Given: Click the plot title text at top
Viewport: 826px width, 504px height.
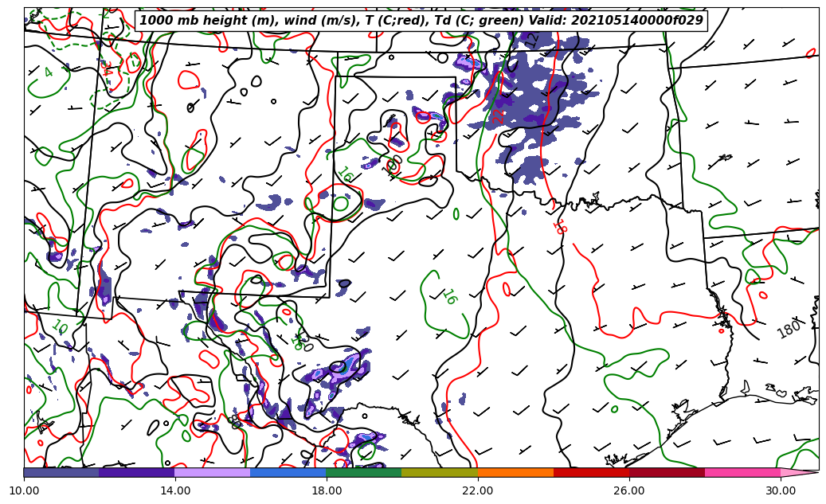Looking at the screenshot, I should click(421, 21).
